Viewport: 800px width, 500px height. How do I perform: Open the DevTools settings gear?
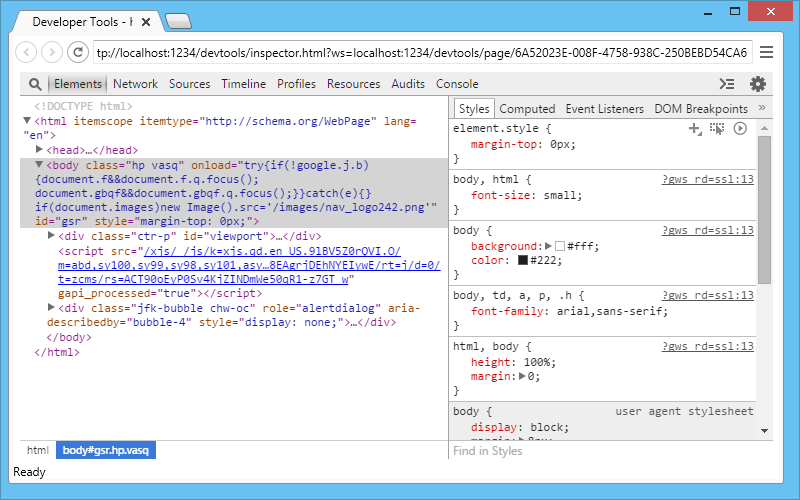758,84
